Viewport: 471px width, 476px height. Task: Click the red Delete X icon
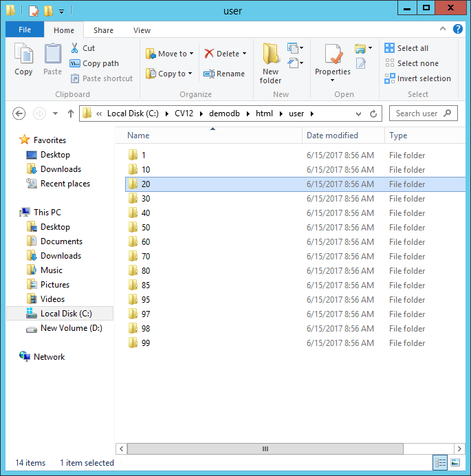[x=209, y=54]
